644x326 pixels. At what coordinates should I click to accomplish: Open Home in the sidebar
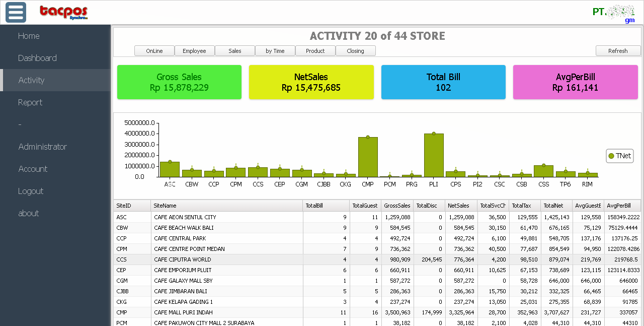pos(29,36)
